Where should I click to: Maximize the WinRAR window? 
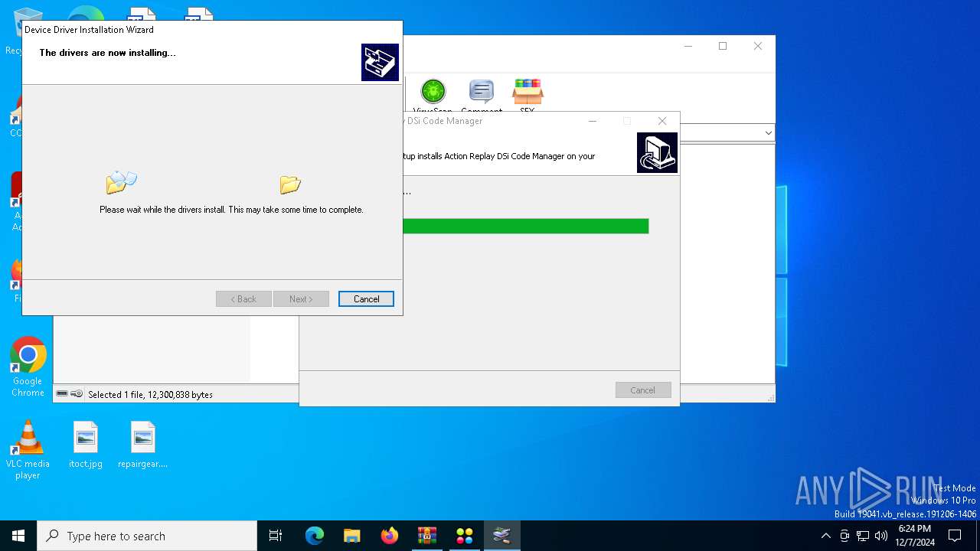click(723, 46)
